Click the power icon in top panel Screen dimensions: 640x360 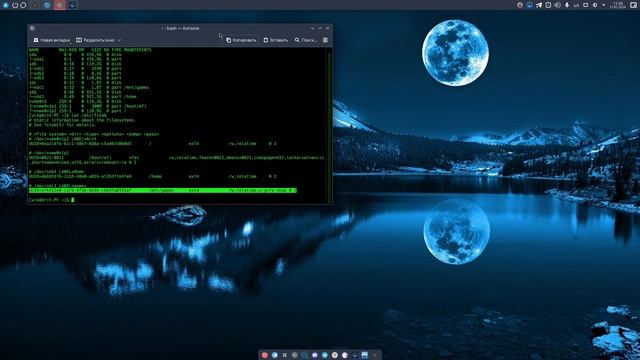pyautogui.click(x=15, y=5)
